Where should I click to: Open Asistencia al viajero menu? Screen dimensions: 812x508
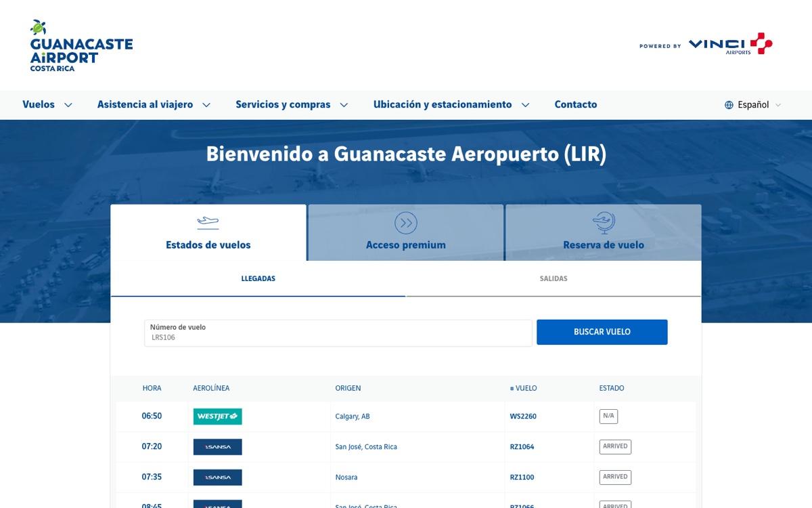pos(145,104)
